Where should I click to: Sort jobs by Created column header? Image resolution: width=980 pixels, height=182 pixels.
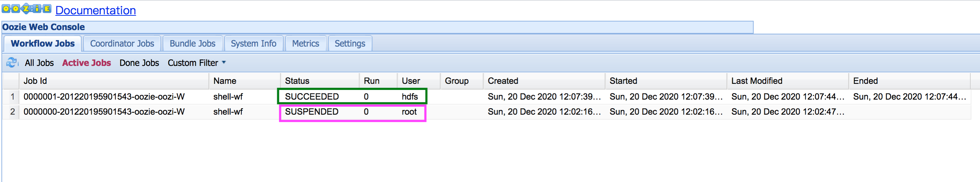503,81
